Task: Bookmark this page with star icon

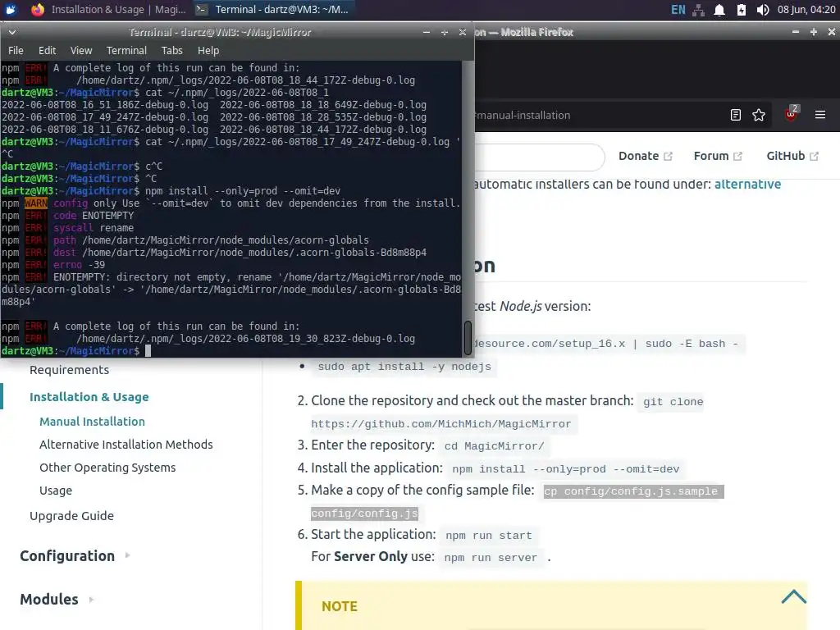Action: (x=759, y=115)
